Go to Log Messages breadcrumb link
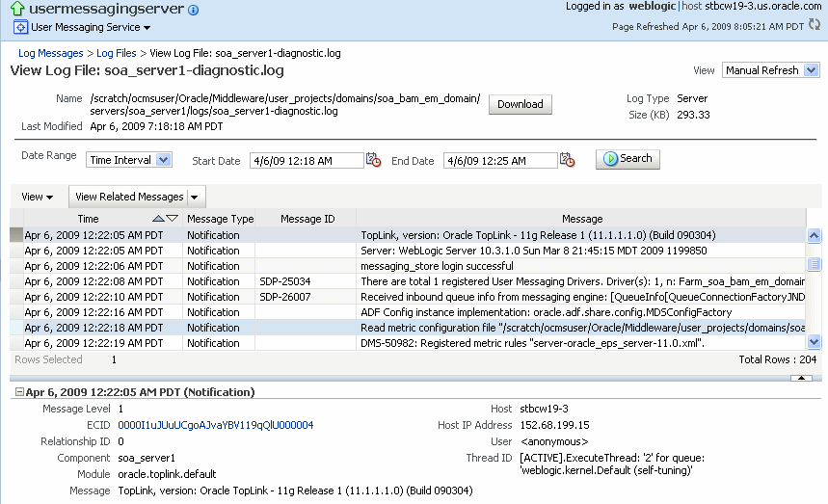 click(x=51, y=53)
